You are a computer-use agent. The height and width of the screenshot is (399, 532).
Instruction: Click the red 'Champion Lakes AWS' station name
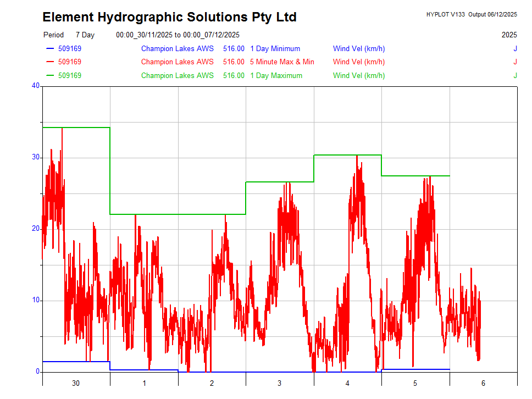tap(177, 62)
